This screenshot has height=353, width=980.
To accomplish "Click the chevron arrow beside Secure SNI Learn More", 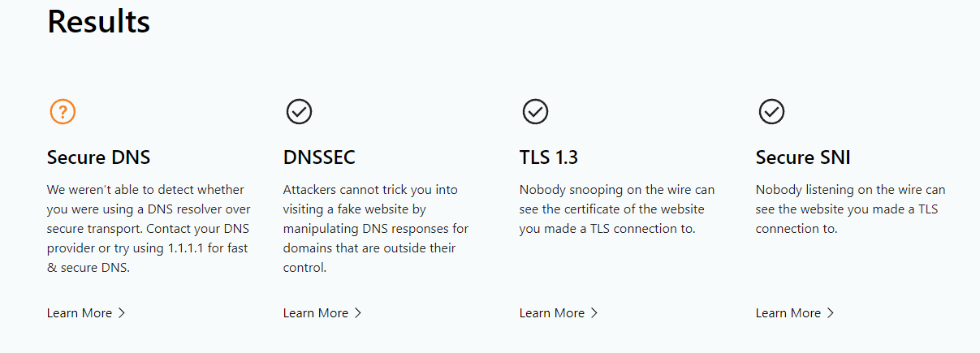I will point(831,313).
